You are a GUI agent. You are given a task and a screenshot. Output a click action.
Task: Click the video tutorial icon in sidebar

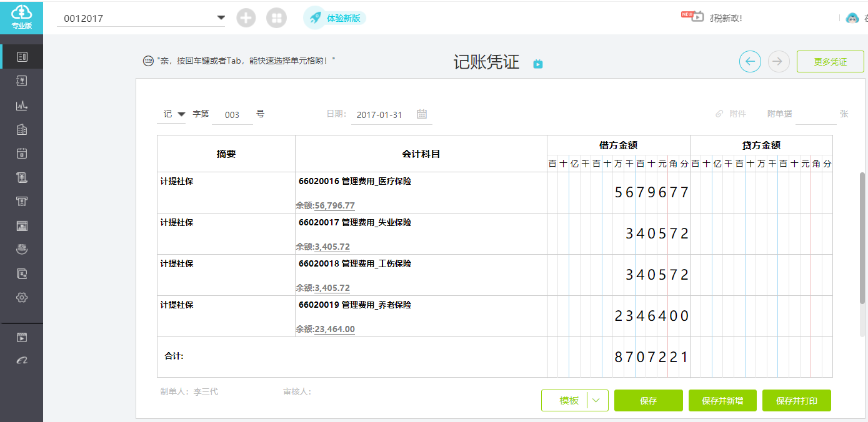click(x=22, y=338)
